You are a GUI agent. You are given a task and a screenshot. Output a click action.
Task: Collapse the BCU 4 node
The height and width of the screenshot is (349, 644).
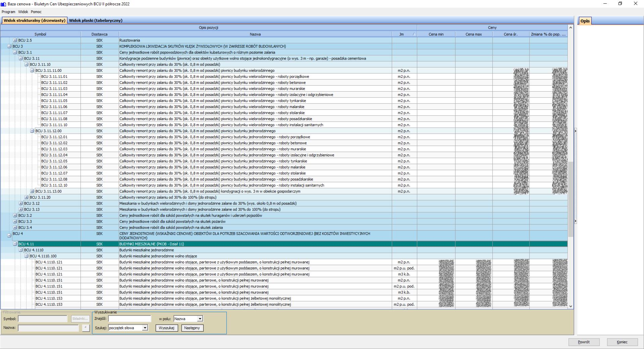[9, 236]
